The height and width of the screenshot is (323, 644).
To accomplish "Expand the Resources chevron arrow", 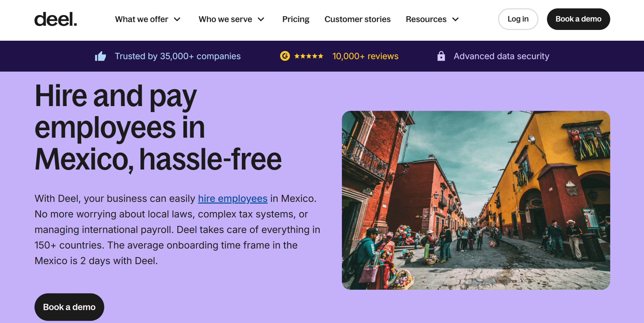I will tap(455, 19).
